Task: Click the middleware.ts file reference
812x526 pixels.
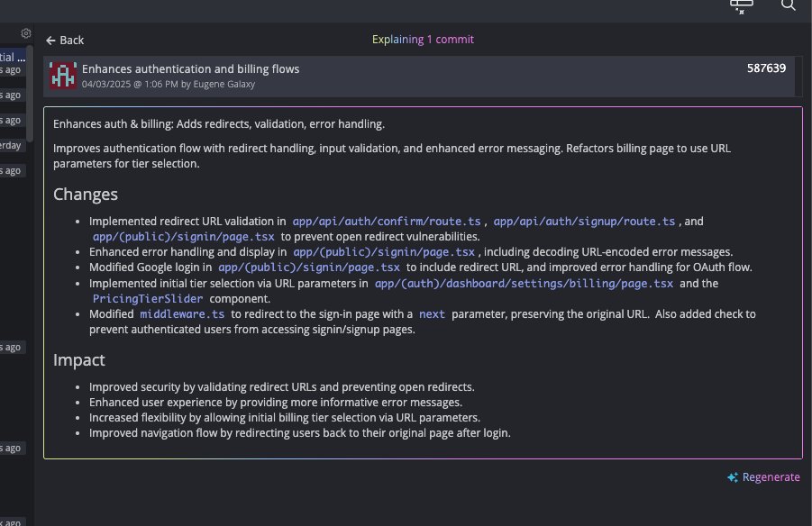Action: click(182, 314)
